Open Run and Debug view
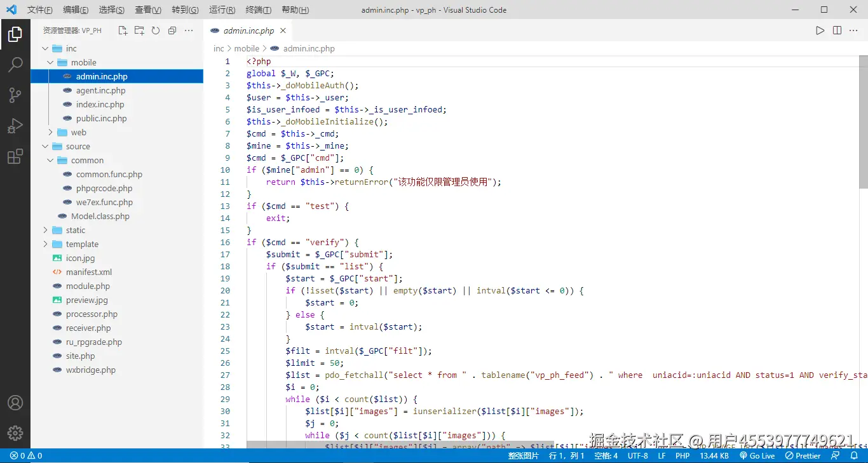The image size is (868, 463). pyautogui.click(x=15, y=126)
